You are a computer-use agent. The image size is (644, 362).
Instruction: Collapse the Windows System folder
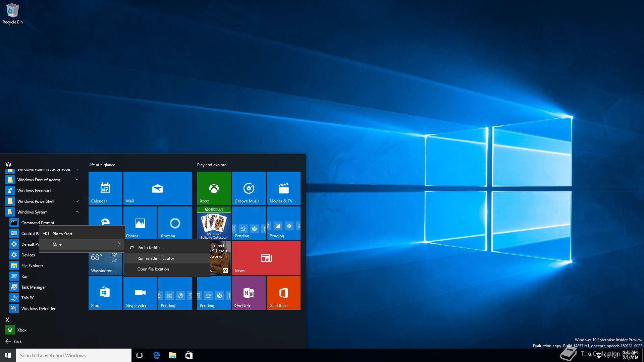pyautogui.click(x=43, y=212)
